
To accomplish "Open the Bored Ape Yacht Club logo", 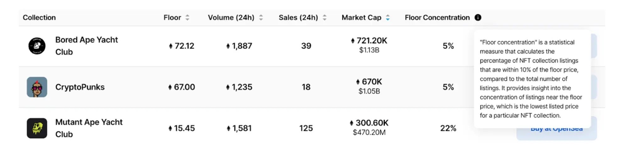I will point(37,46).
